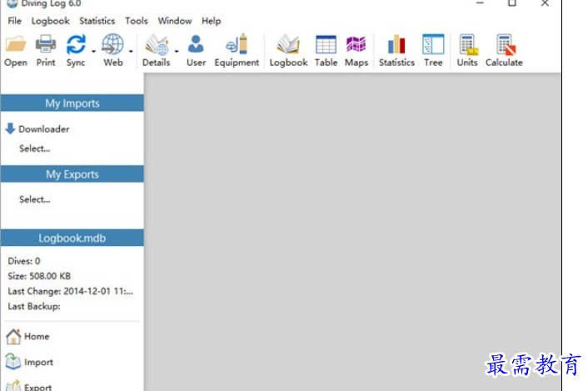The height and width of the screenshot is (391, 588).
Task: Open the Web globe icon
Action: tap(112, 44)
